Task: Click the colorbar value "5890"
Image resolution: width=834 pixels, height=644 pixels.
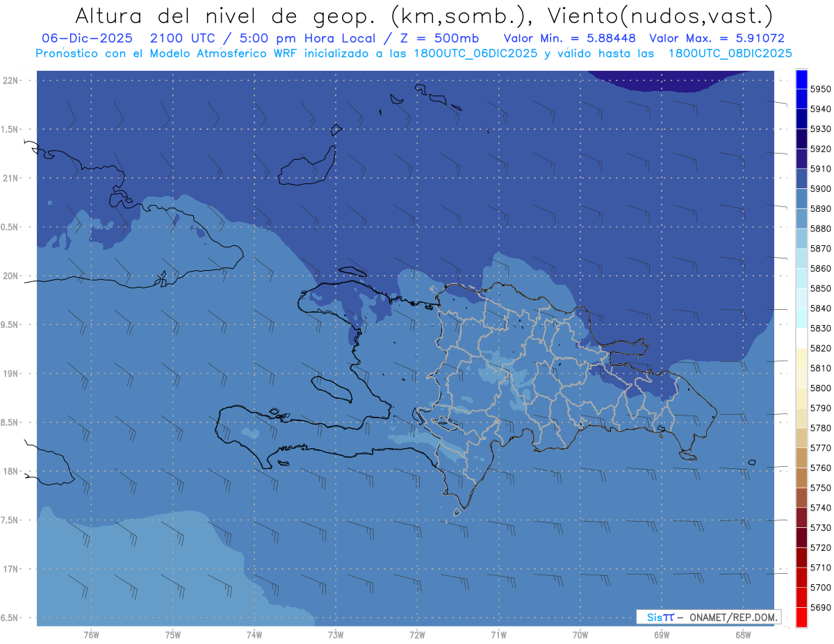Action: tap(821, 208)
